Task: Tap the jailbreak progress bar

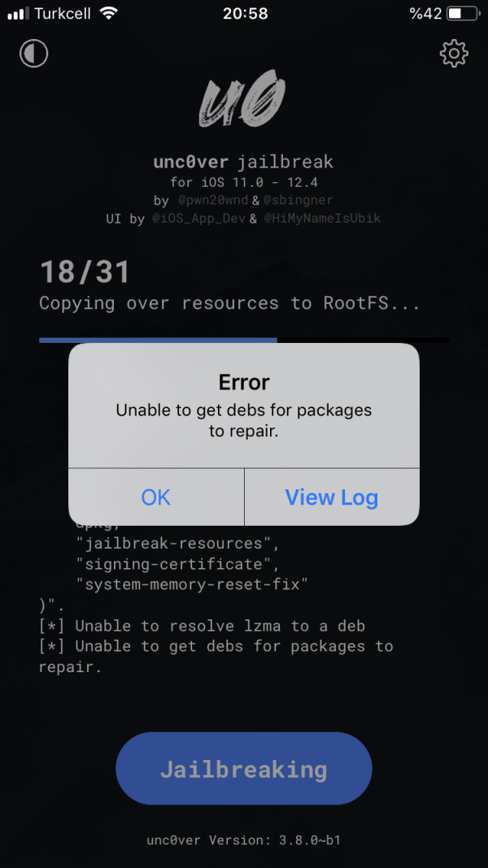Action: click(244, 340)
